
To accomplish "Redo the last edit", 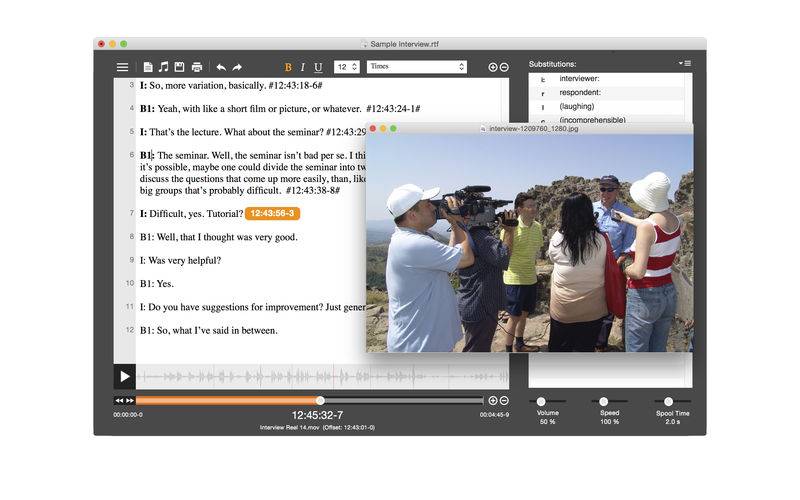I will tap(237, 67).
